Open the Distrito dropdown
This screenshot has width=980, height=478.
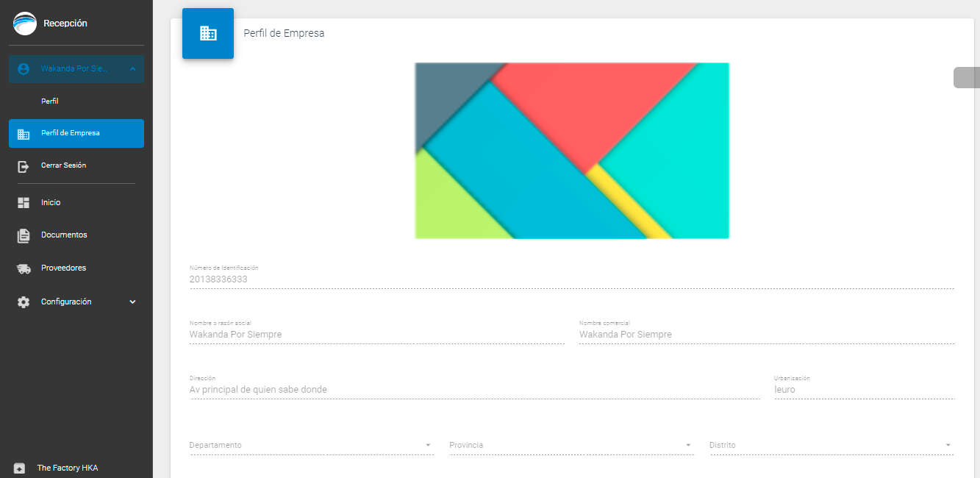point(831,446)
